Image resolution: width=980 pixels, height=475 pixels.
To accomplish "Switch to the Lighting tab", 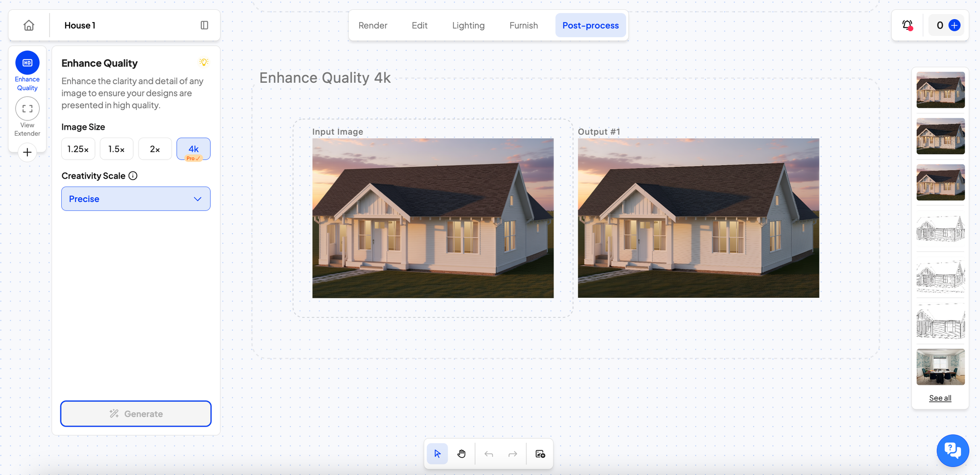I will (x=468, y=25).
